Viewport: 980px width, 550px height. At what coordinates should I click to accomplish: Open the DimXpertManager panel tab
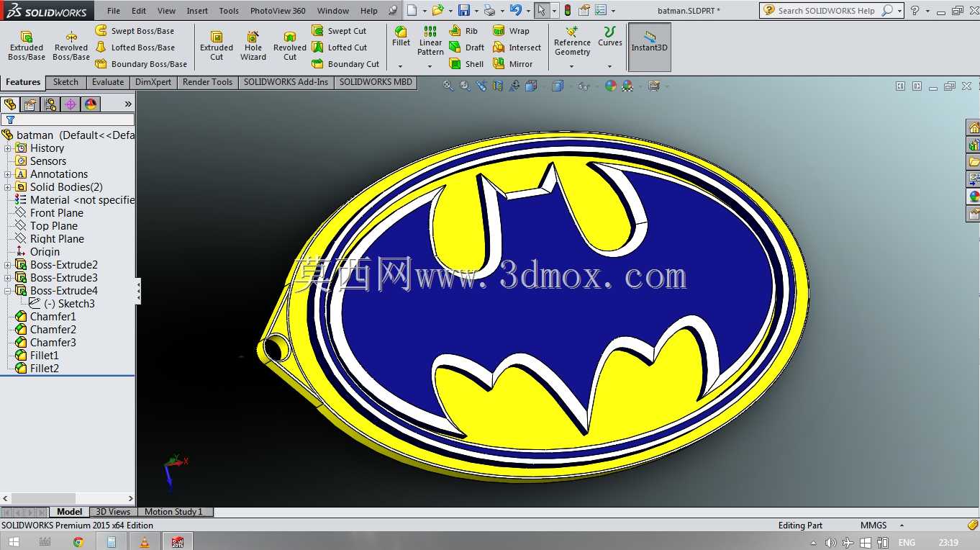point(71,104)
